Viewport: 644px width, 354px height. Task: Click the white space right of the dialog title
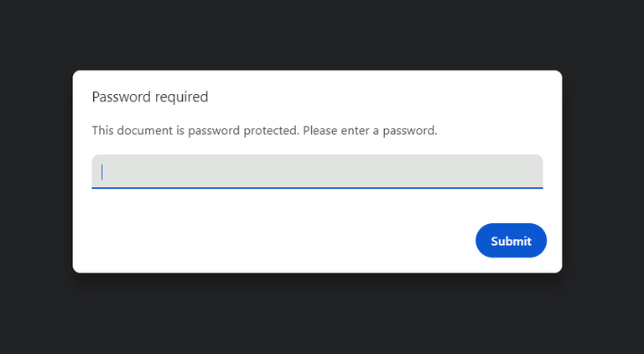click(377, 97)
